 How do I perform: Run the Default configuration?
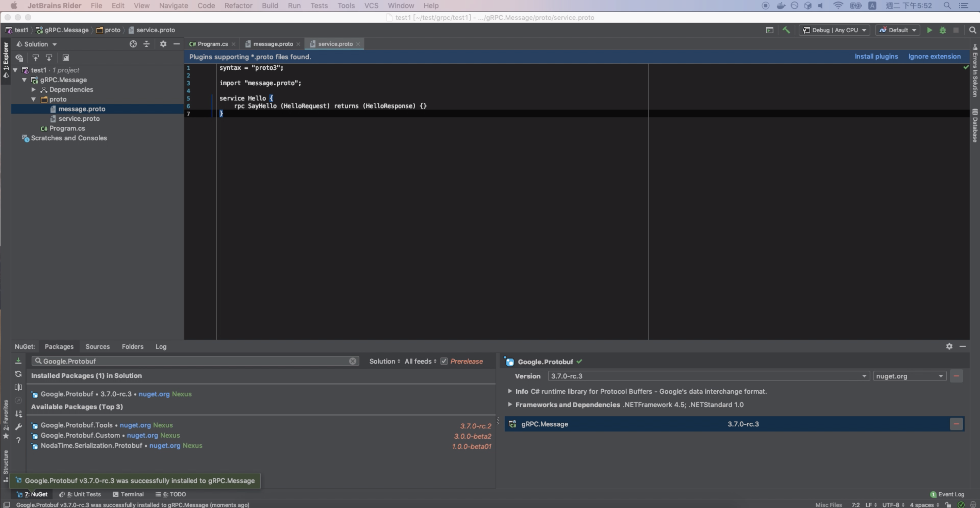point(929,30)
